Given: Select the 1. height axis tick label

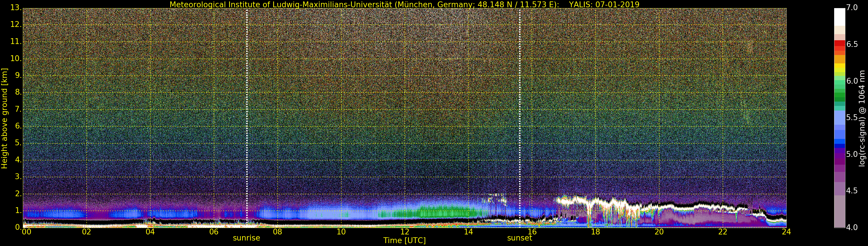Looking at the screenshot, I should pyautogui.click(x=18, y=210).
